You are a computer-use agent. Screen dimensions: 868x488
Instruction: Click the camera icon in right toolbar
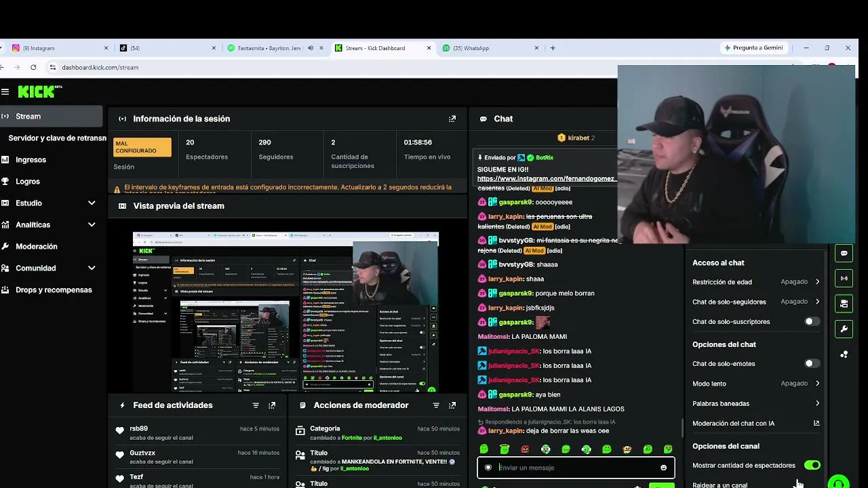[844, 304]
